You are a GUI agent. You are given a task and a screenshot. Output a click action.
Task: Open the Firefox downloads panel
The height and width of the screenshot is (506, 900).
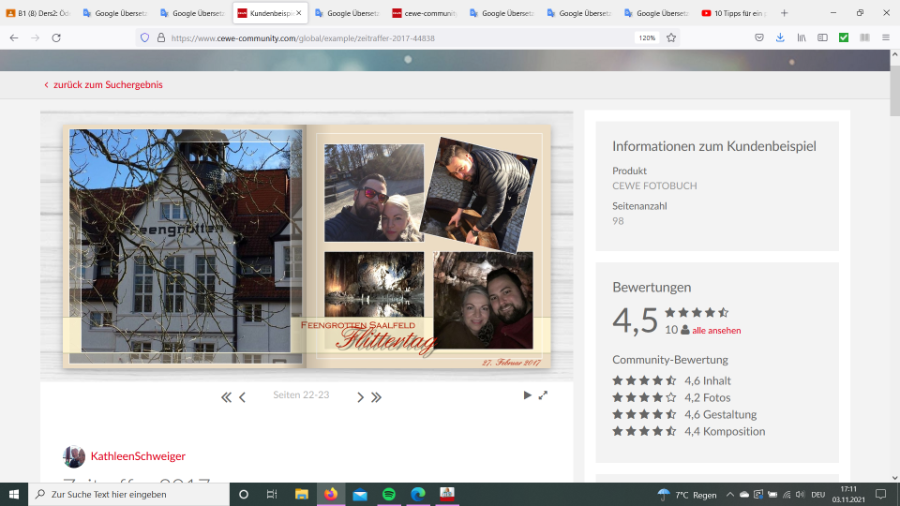pos(780,37)
